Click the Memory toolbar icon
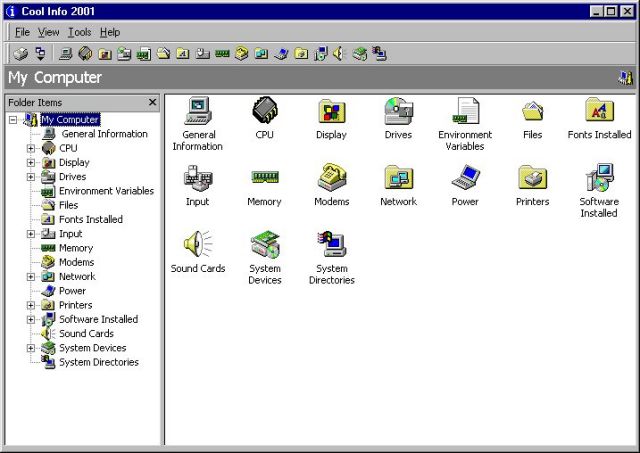The width and height of the screenshot is (640, 453). tap(222, 53)
